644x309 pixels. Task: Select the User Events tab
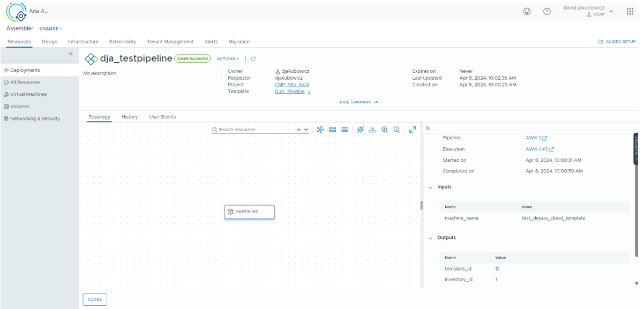[x=162, y=117]
